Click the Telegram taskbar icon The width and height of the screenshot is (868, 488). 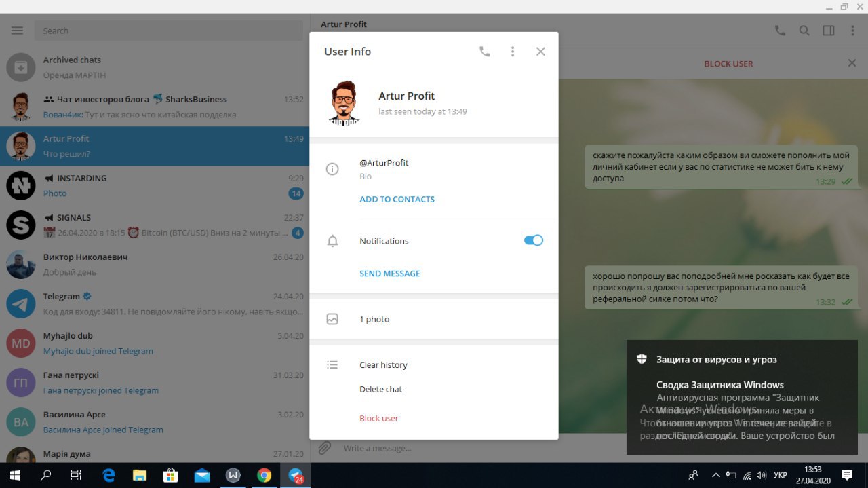point(296,475)
